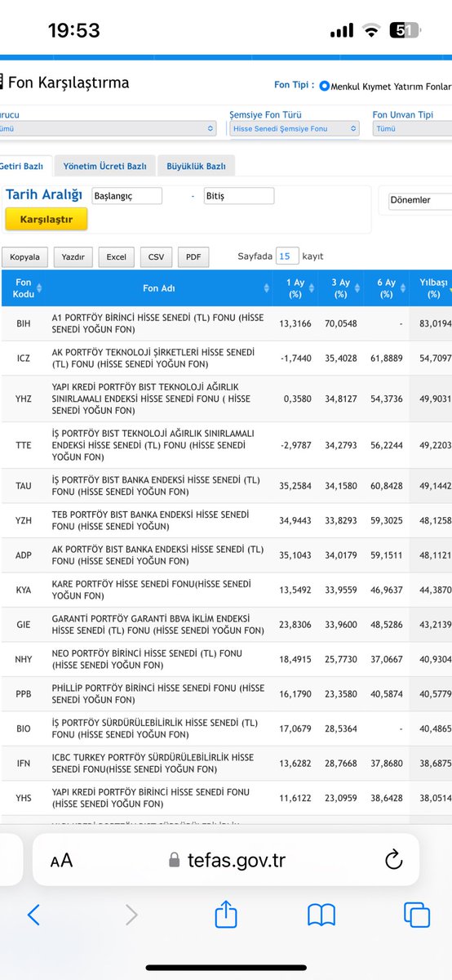452x980 pixels.
Task: Switch to Getiri Bazlı tab
Action: 24,166
